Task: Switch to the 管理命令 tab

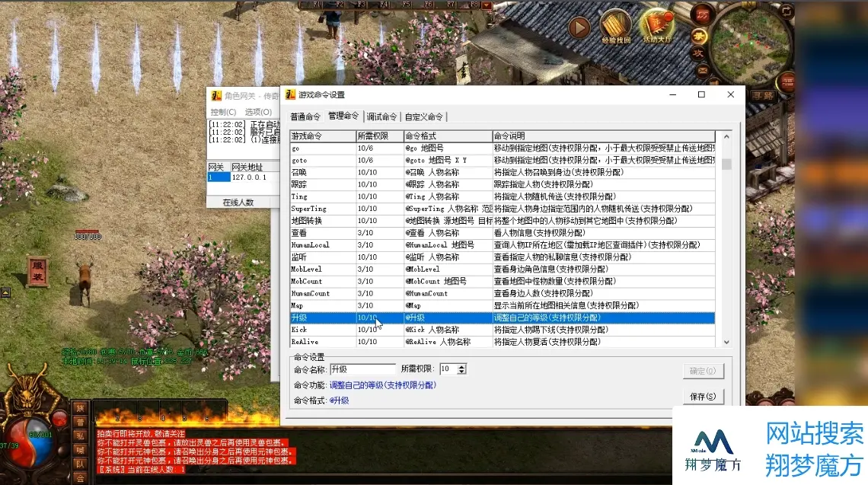Action: [343, 116]
